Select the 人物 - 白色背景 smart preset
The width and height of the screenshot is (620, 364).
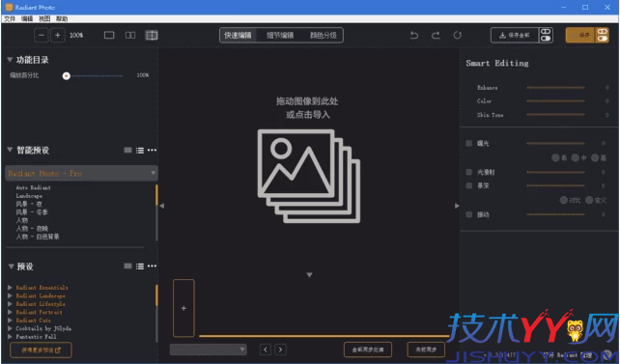point(38,237)
